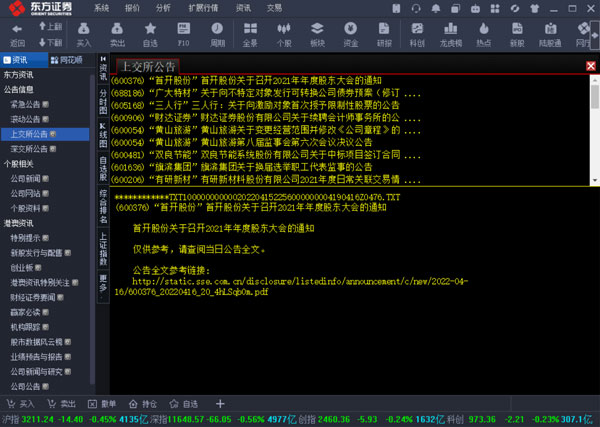600x427 pixels.
Task: Switch to the 同花顺 sidebar tab
Action: coord(67,60)
